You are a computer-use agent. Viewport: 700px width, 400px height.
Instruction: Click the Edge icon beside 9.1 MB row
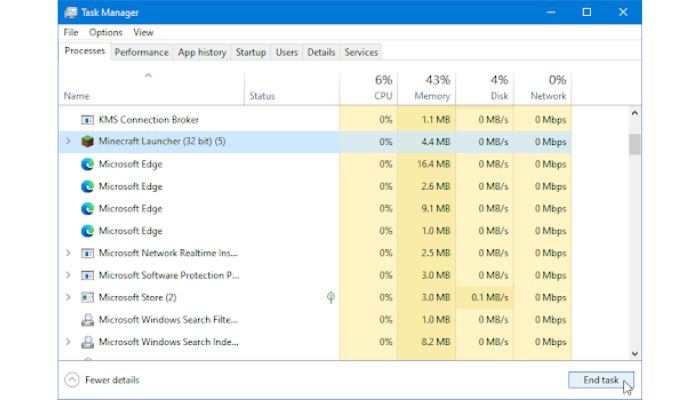click(x=88, y=208)
